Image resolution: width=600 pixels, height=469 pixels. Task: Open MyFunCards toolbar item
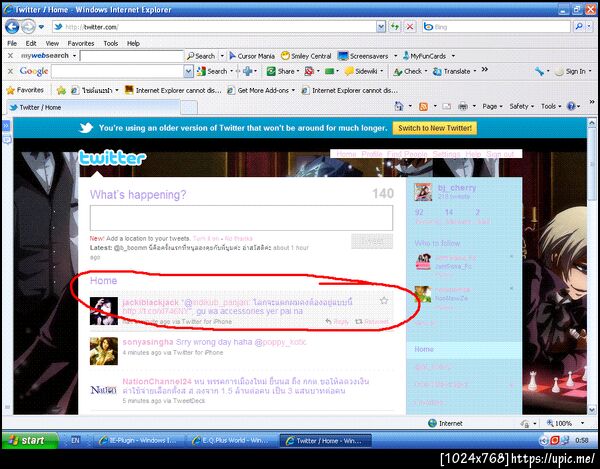424,56
